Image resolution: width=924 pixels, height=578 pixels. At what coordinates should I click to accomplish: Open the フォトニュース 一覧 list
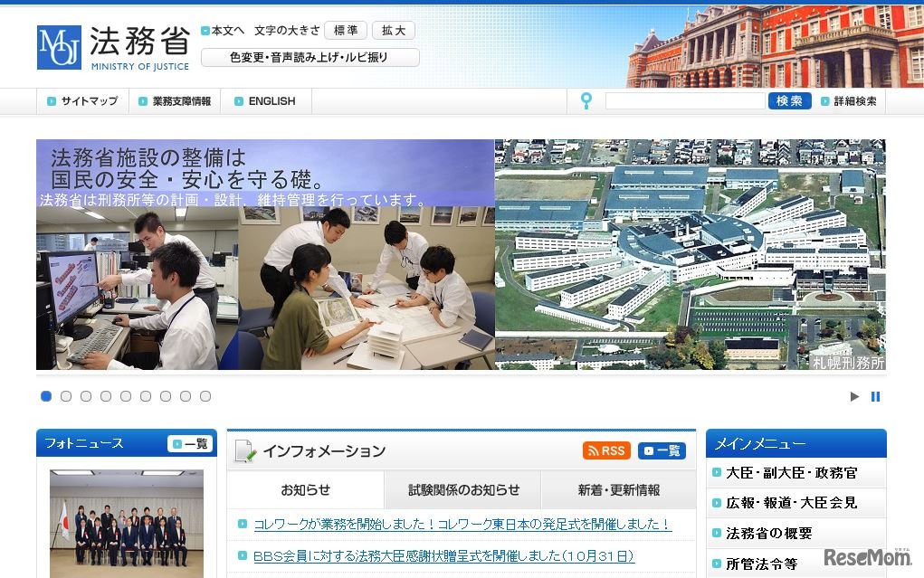coord(190,443)
